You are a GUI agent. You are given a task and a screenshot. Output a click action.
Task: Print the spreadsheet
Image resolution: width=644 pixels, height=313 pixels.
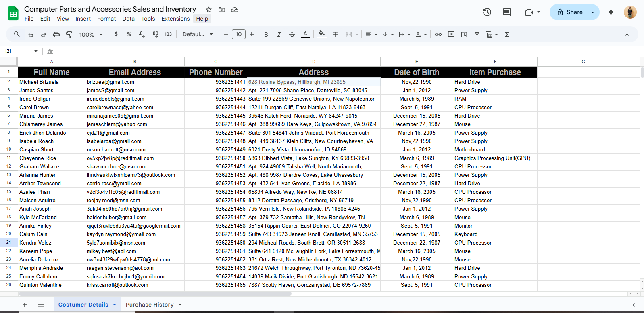tap(56, 35)
